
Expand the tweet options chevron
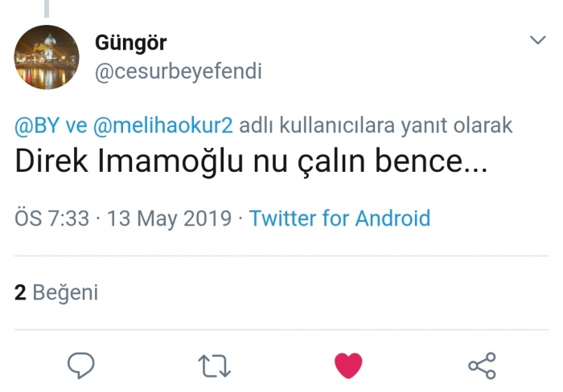point(536,40)
